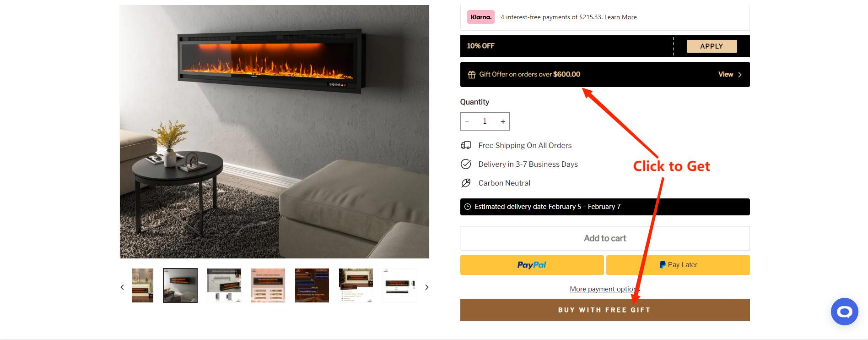
Task: Click Add to cart button
Action: tap(605, 238)
